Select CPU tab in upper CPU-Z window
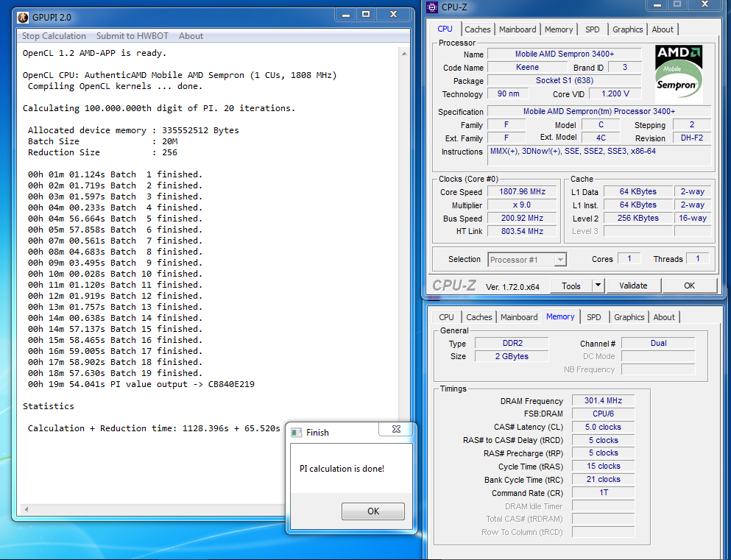This screenshot has width=731, height=560. pyautogui.click(x=445, y=29)
